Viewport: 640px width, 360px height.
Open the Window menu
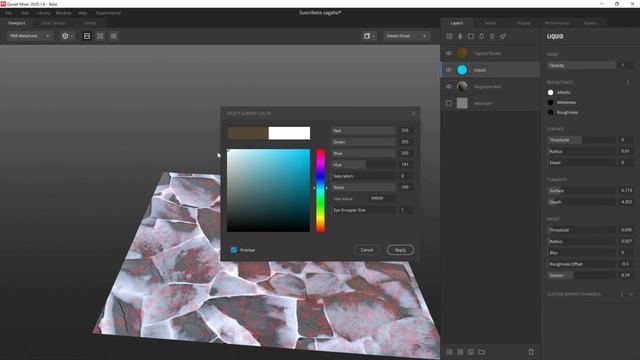click(x=63, y=13)
